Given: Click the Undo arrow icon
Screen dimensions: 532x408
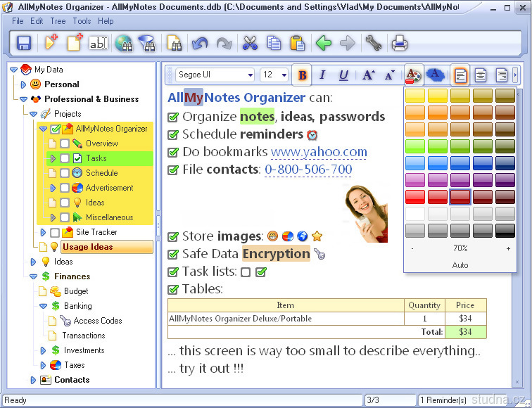Looking at the screenshot, I should pyautogui.click(x=200, y=44).
